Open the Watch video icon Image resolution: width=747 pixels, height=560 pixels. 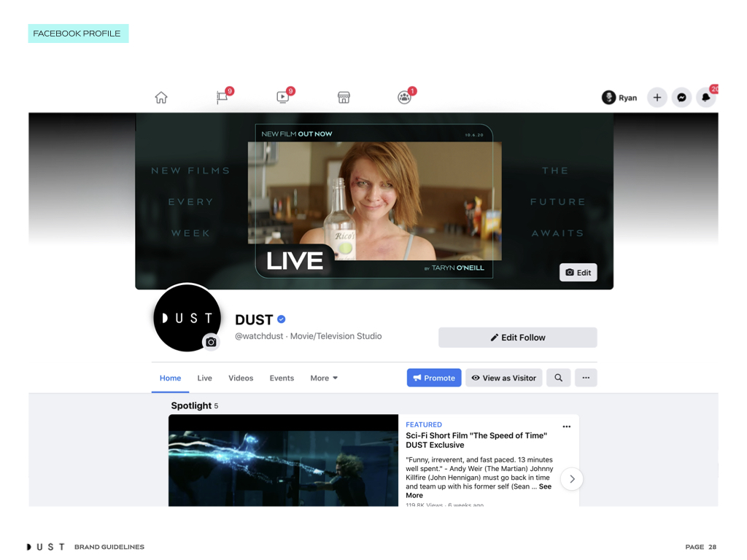(283, 97)
